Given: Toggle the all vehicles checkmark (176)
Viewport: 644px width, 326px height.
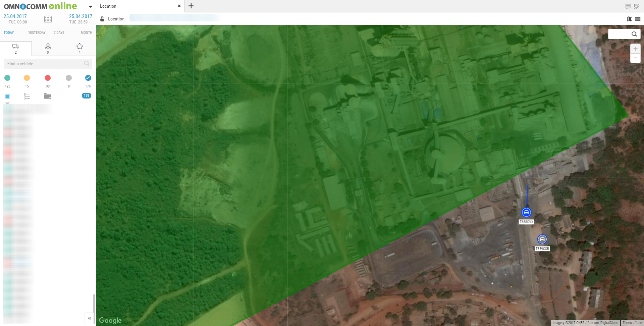Looking at the screenshot, I should (88, 78).
